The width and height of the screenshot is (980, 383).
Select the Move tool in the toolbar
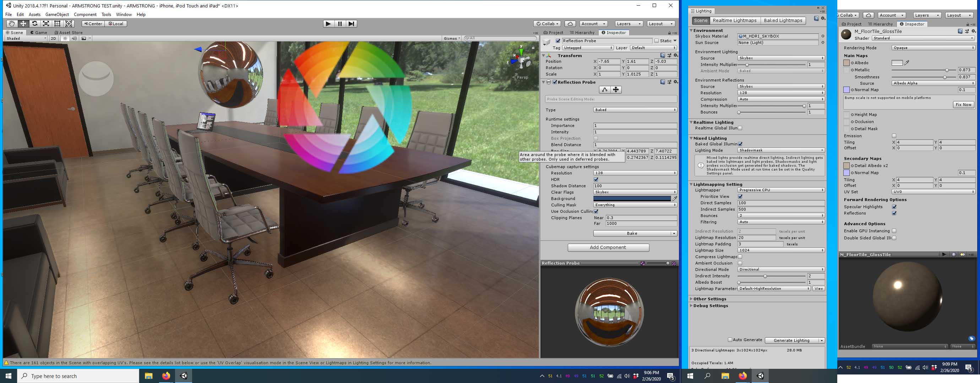(23, 23)
